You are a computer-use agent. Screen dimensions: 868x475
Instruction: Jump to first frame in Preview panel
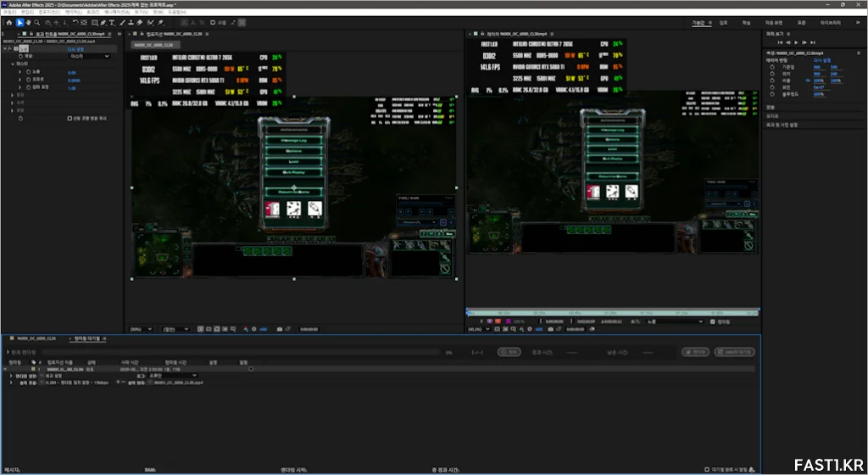pyautogui.click(x=780, y=42)
